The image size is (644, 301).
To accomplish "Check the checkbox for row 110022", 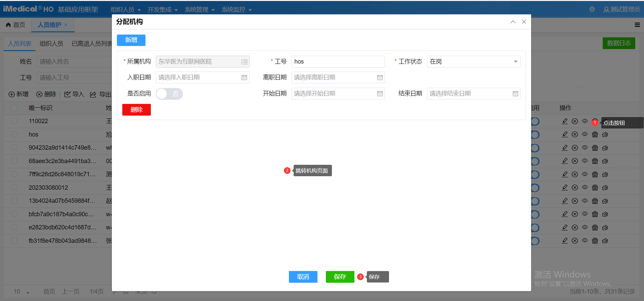I will pyautogui.click(x=14, y=121).
